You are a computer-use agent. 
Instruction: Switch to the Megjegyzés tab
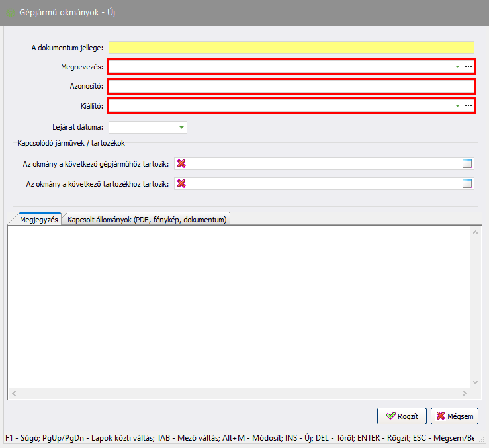tap(39, 220)
